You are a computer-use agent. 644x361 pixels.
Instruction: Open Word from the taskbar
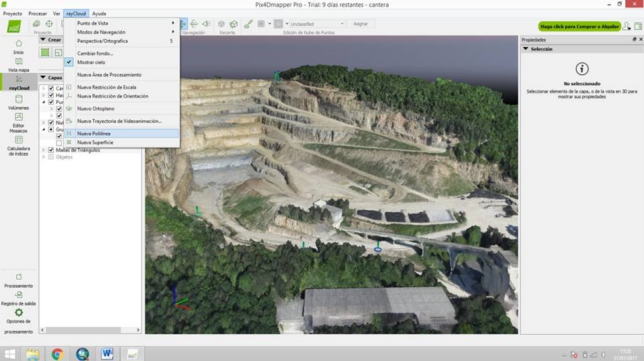107,354
